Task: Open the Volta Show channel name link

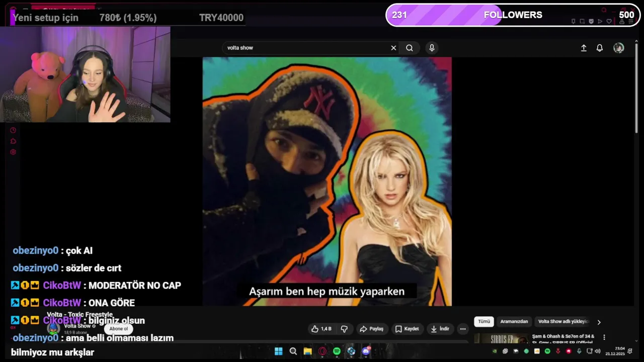Action: (x=77, y=326)
